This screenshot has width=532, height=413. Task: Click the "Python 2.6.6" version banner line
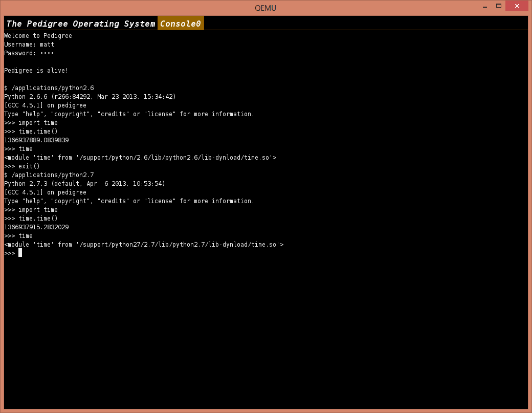click(x=90, y=97)
